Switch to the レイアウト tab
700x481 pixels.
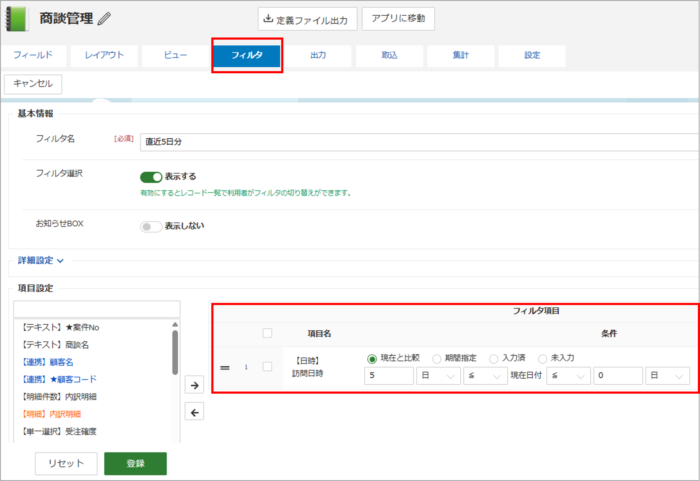tap(105, 55)
